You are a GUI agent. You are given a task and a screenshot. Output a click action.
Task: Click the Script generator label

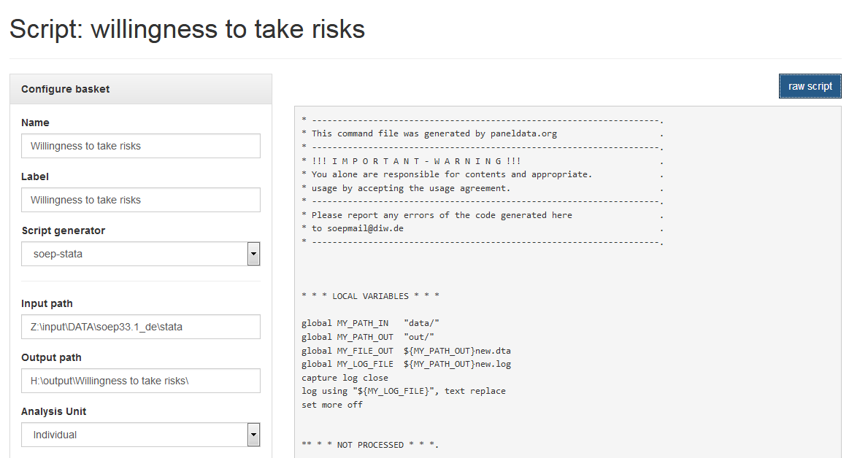pyautogui.click(x=63, y=230)
